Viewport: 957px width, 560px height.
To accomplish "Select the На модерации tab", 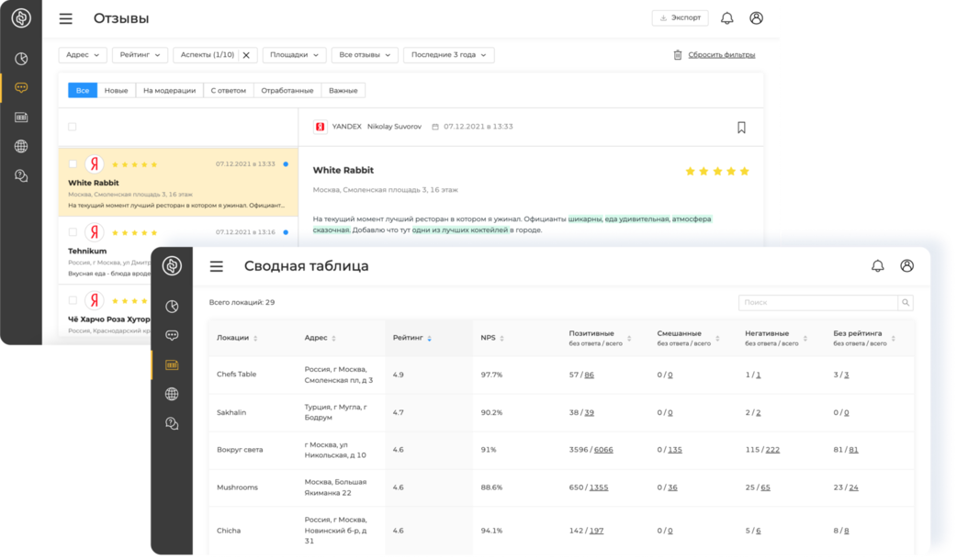I will (169, 90).
